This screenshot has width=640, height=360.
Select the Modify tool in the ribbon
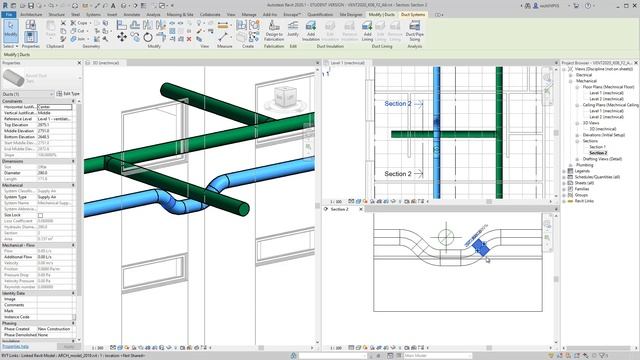tap(10, 31)
